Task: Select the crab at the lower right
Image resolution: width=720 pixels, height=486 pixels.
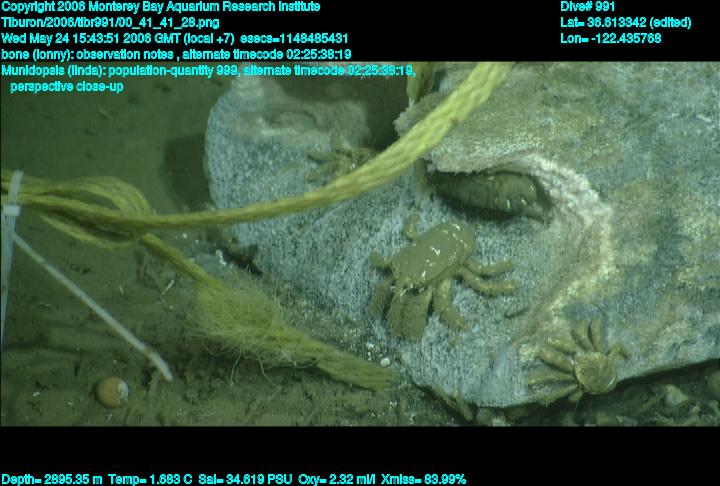Action: pos(585,362)
